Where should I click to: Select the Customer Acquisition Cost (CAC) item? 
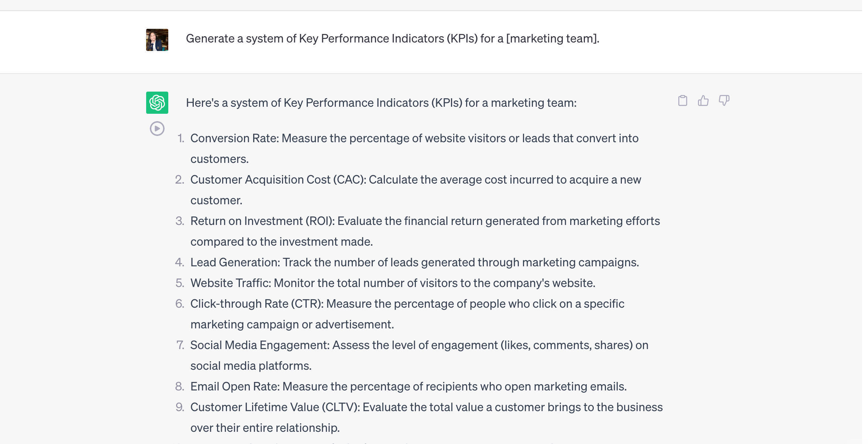416,190
